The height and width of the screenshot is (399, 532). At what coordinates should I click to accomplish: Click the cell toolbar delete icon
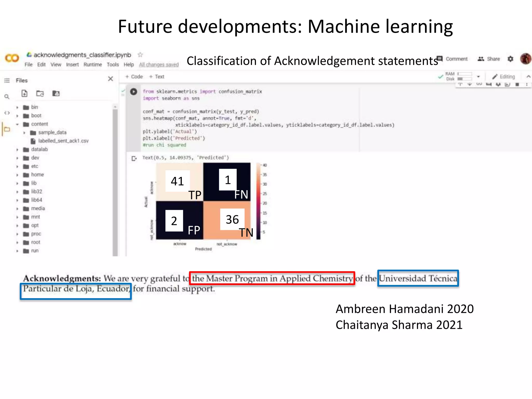pyautogui.click(x=517, y=84)
